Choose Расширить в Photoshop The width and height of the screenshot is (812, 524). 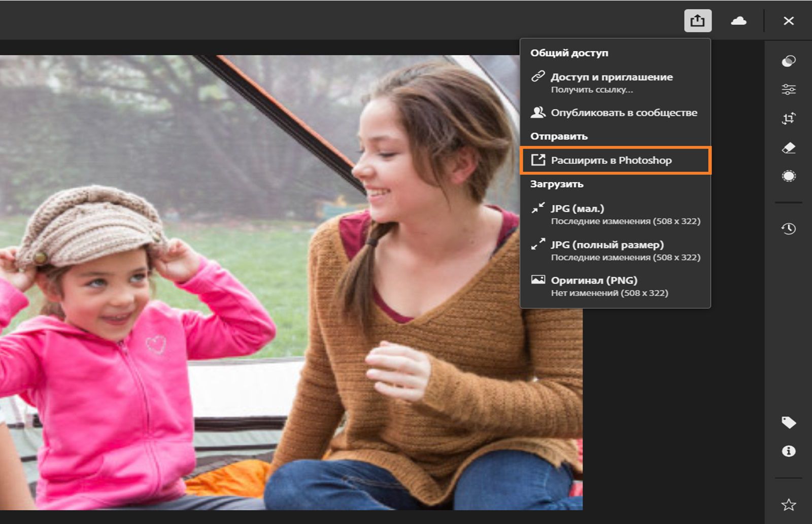pos(611,160)
